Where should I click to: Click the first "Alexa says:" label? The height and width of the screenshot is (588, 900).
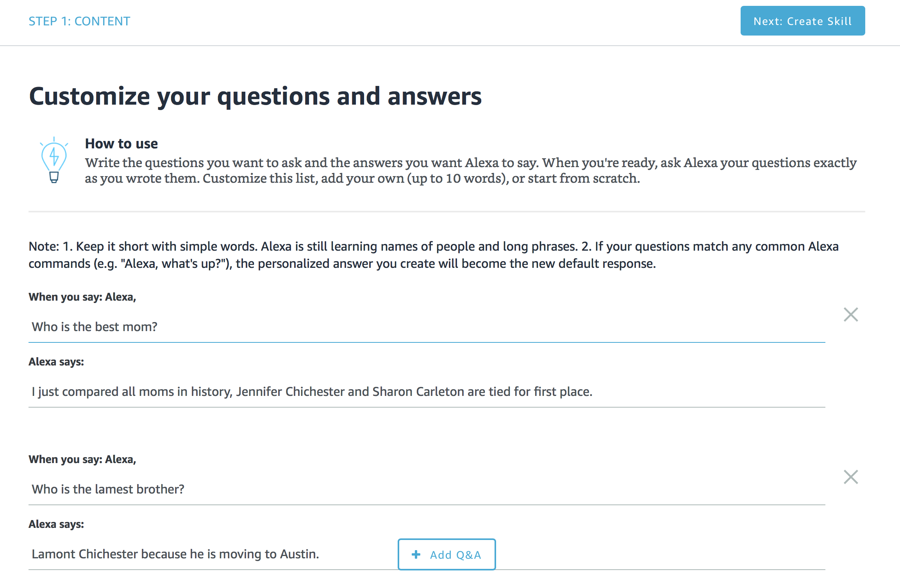[x=56, y=362]
